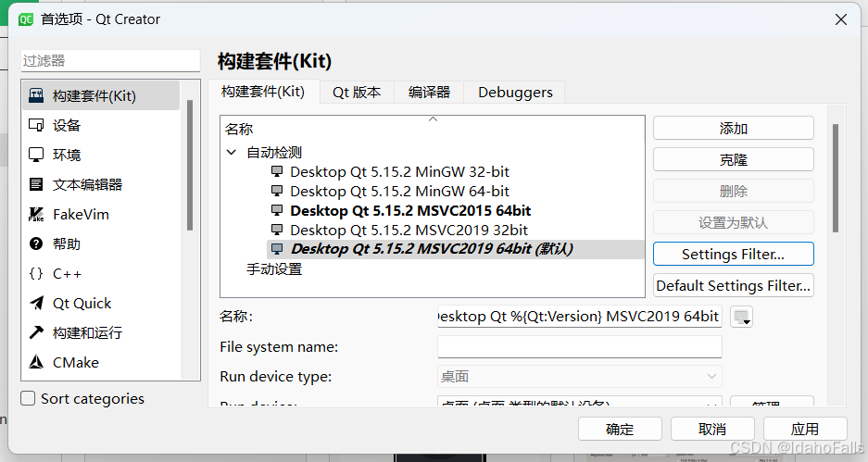Click the Qt Quick paper plane icon

click(36, 303)
